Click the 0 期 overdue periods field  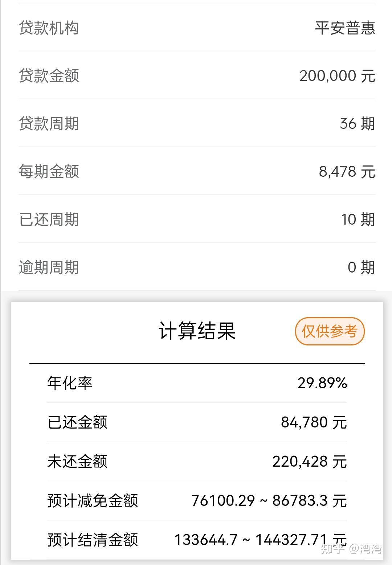point(361,267)
